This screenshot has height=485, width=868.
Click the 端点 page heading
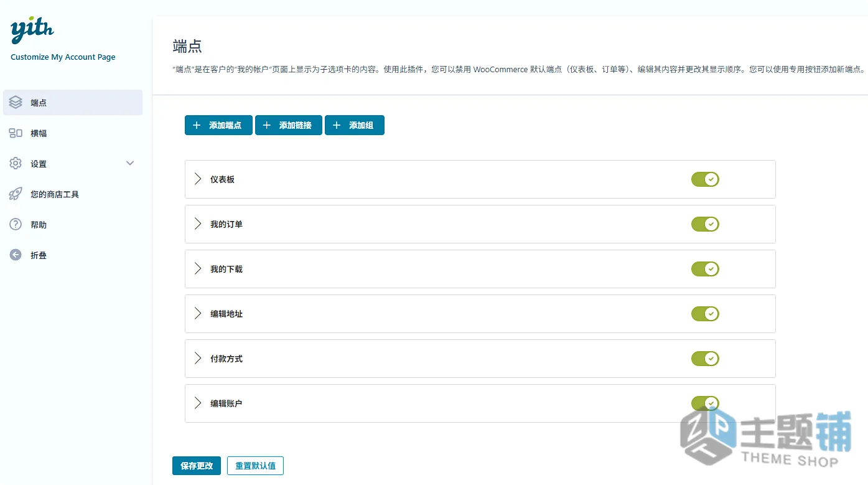coord(187,46)
